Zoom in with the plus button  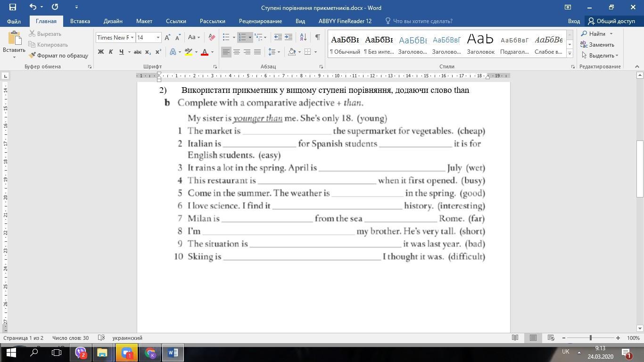tap(618, 338)
